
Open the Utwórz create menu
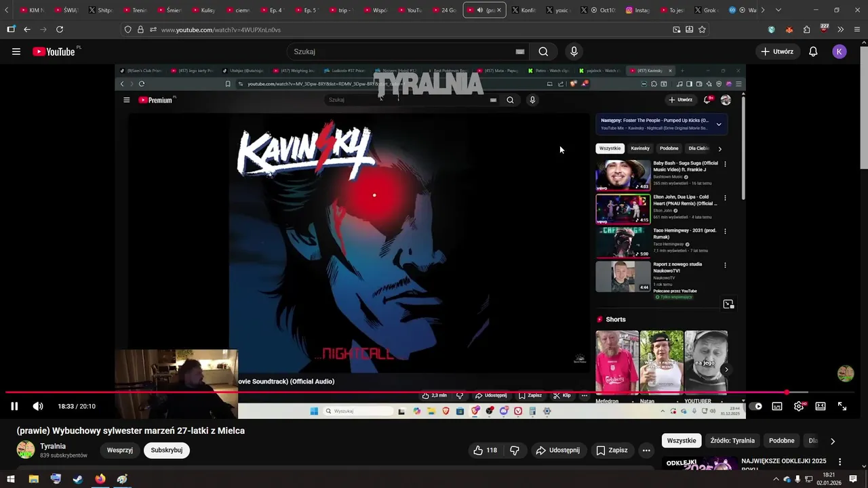777,52
